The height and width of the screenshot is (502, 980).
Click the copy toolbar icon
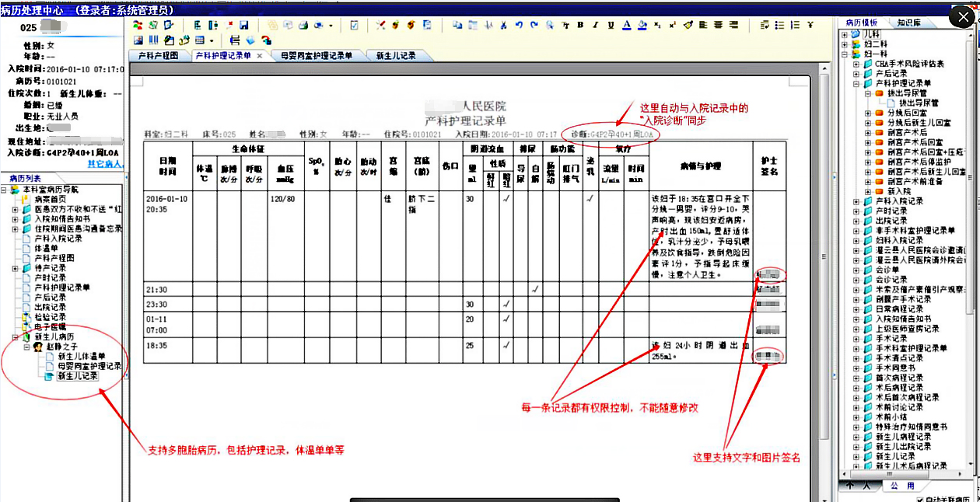pos(458,25)
